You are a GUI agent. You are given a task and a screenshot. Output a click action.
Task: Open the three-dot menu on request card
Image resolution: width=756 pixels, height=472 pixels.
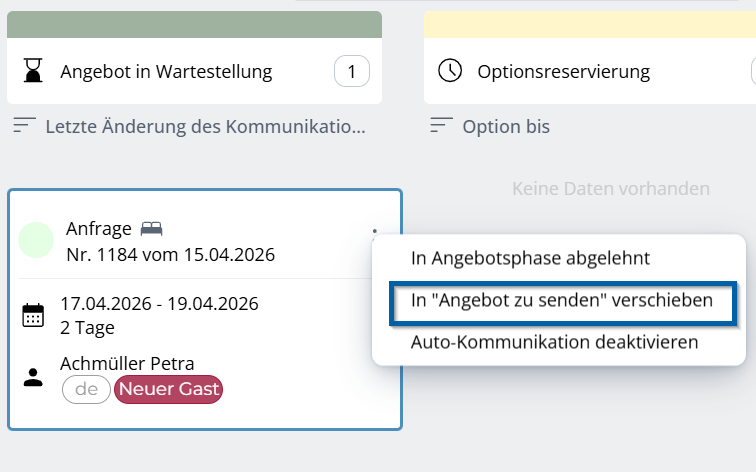374,232
